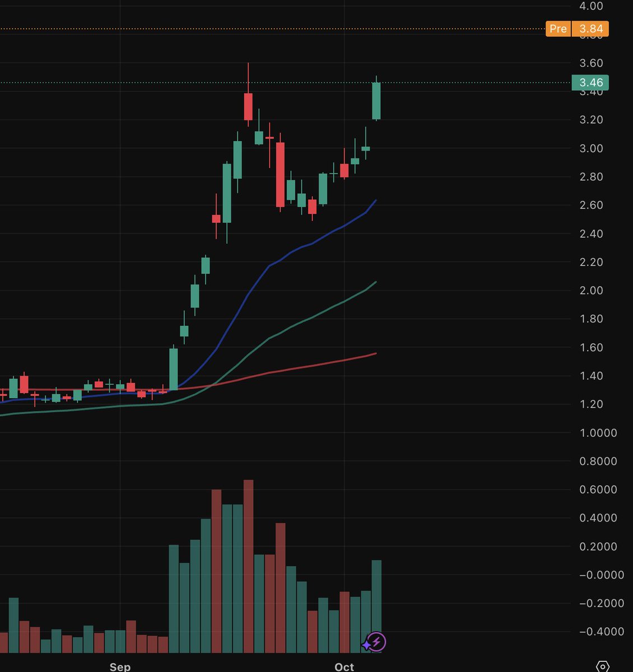Screen dimensions: 633x672
Task: Click the red moving average line end
Action: 375,353
